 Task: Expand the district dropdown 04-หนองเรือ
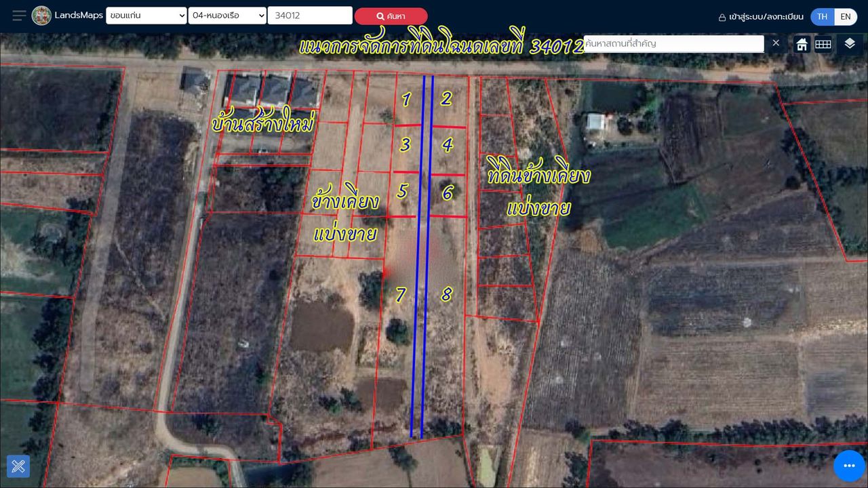coord(227,16)
